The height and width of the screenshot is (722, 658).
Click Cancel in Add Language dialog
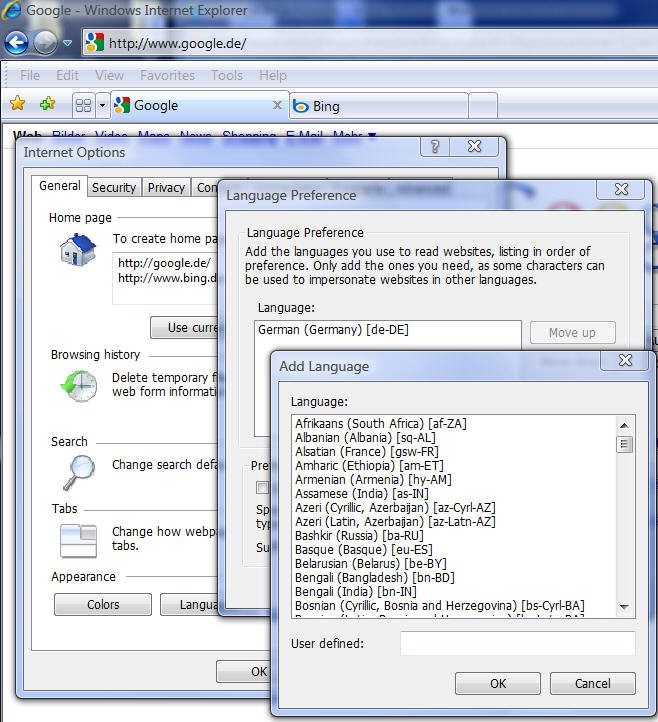(593, 683)
